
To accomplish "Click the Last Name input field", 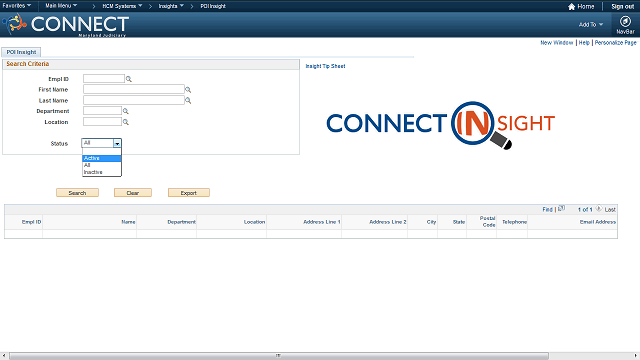I will pyautogui.click(x=134, y=100).
